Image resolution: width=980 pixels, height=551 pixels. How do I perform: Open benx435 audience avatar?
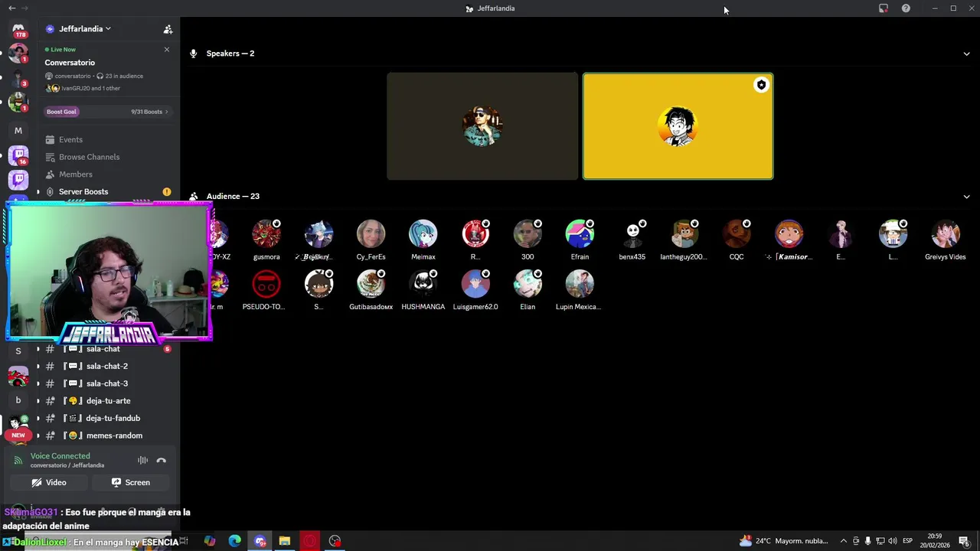click(x=632, y=234)
